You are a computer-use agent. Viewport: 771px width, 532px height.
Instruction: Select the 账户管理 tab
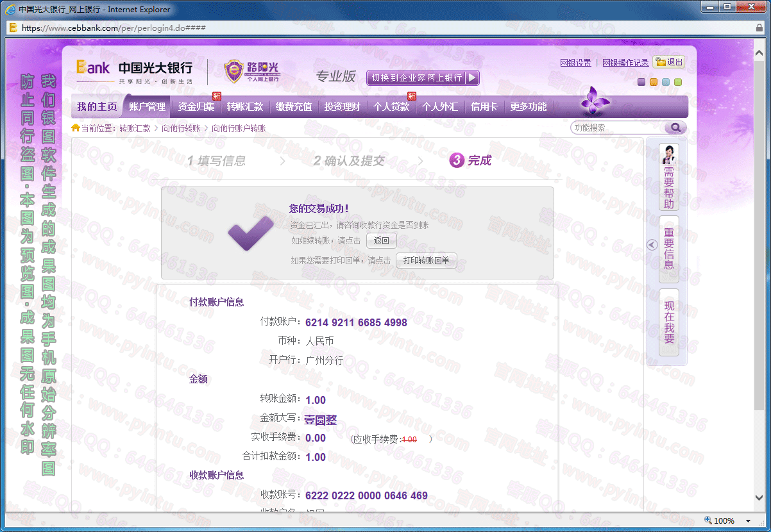click(147, 106)
